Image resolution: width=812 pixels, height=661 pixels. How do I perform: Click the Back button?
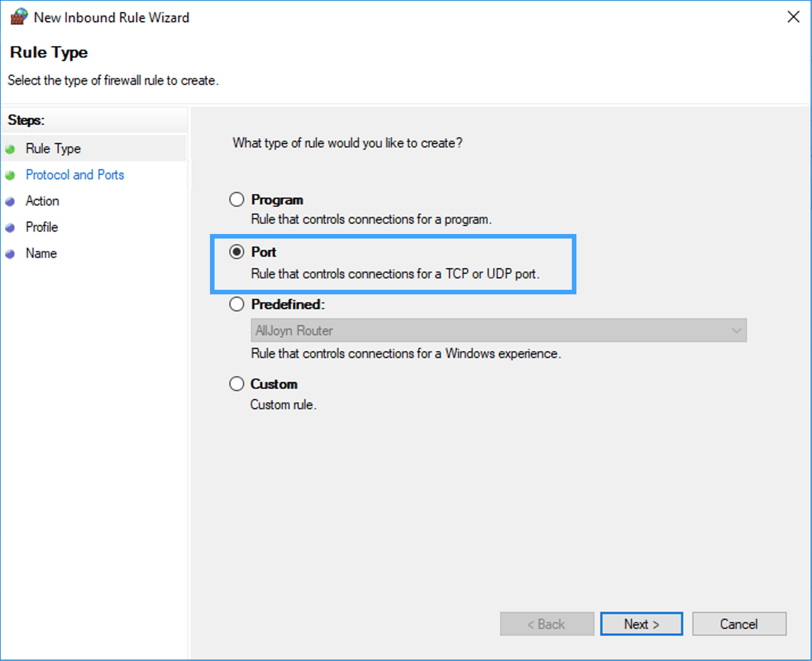pyautogui.click(x=546, y=624)
